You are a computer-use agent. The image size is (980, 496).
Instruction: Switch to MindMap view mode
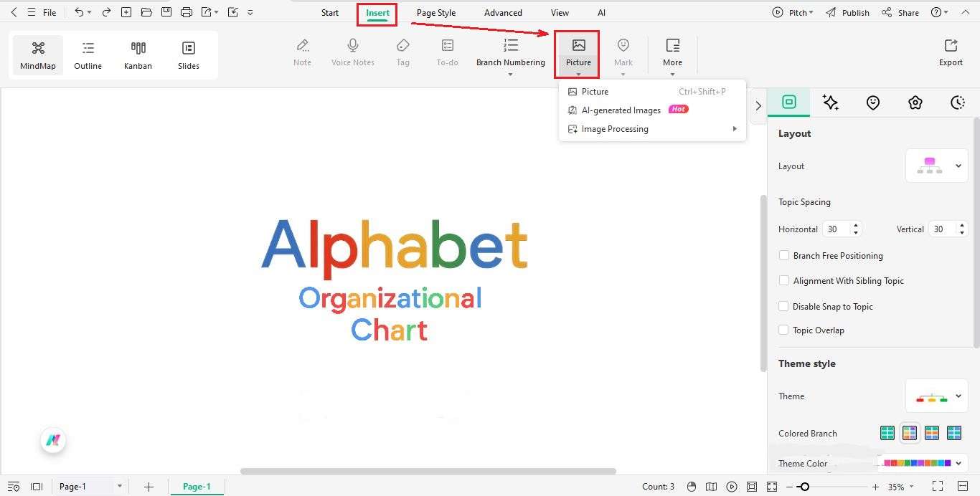(x=38, y=55)
